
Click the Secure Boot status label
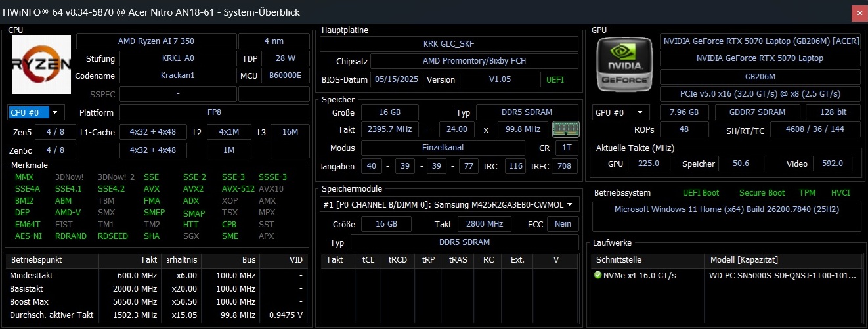click(x=762, y=193)
